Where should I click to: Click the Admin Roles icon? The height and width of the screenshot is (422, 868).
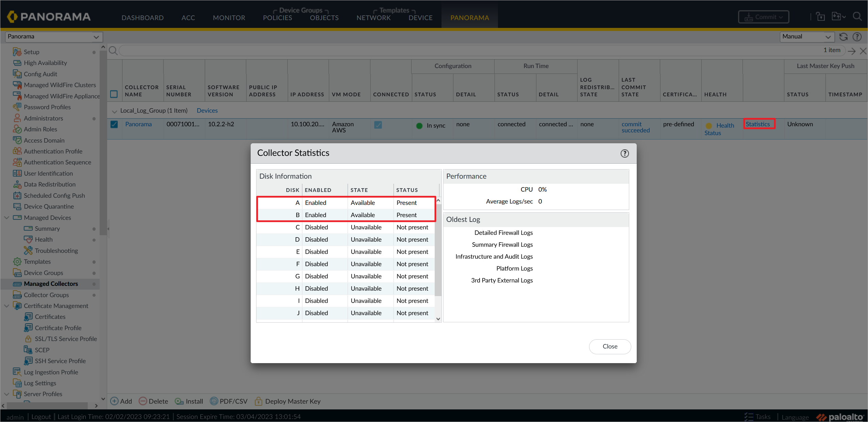[17, 129]
